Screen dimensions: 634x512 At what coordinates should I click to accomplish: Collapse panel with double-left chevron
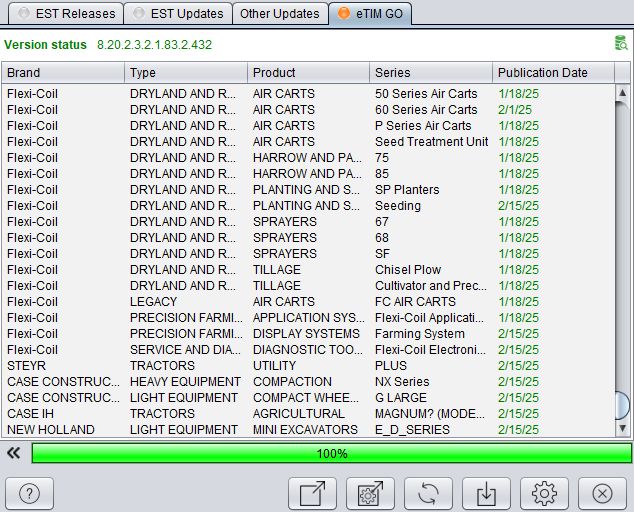[x=14, y=453]
